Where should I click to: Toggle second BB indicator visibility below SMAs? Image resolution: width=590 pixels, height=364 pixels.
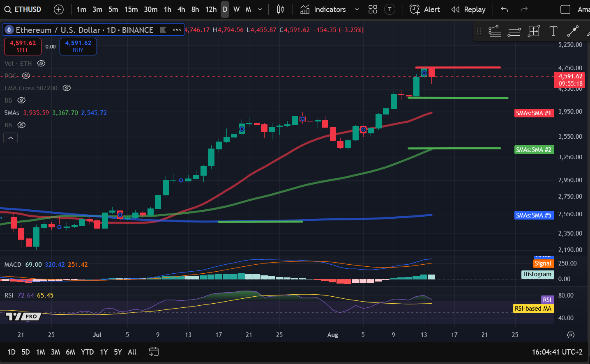(21, 125)
